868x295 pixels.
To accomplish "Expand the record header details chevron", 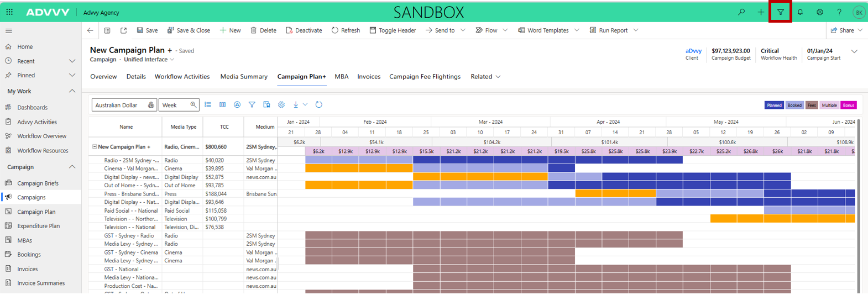I will pyautogui.click(x=854, y=51).
